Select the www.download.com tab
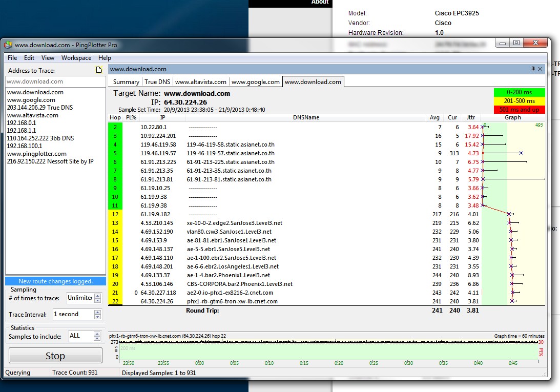 pyautogui.click(x=313, y=82)
